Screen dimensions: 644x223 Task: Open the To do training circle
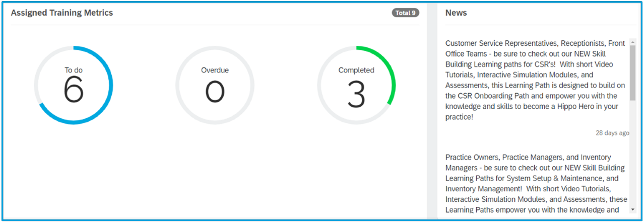pos(74,85)
